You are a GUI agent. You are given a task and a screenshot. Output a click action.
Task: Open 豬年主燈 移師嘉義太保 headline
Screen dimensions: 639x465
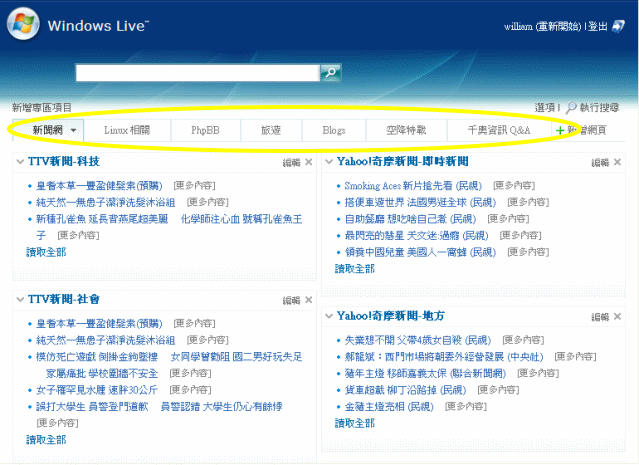coord(425,373)
